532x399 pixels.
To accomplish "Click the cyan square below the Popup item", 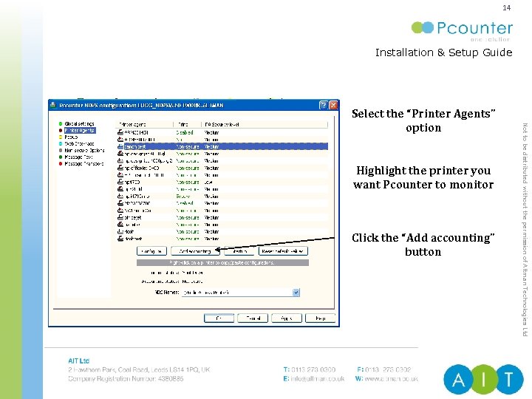I will [61, 144].
